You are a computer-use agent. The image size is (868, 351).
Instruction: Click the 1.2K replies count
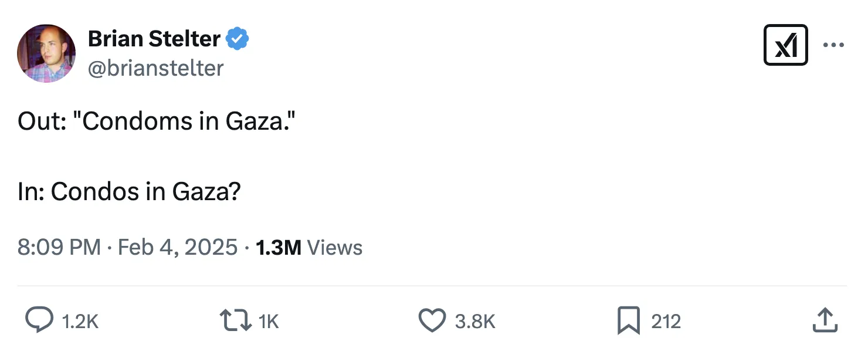point(79,321)
